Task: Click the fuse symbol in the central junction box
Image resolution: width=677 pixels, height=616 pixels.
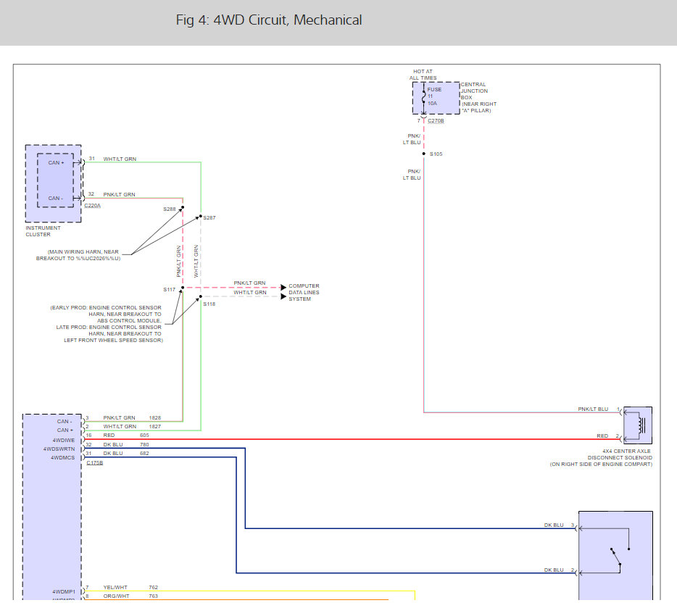Action: (423, 99)
